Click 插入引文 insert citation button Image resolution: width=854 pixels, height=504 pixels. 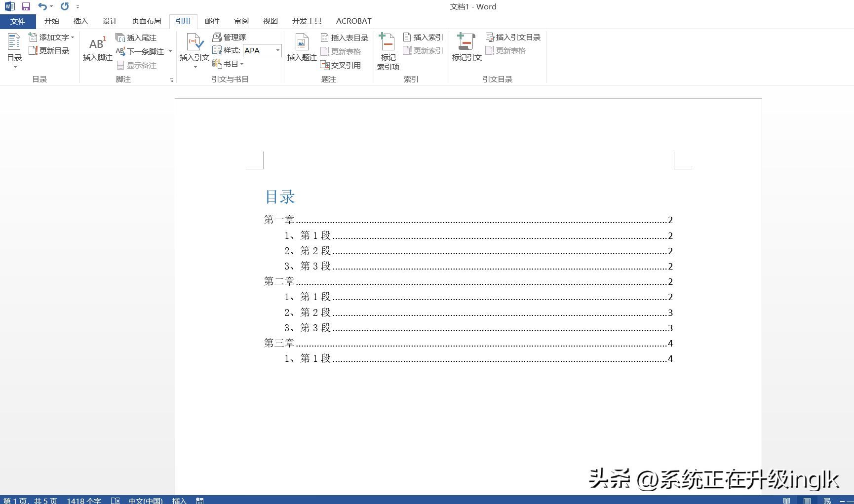[x=194, y=50]
